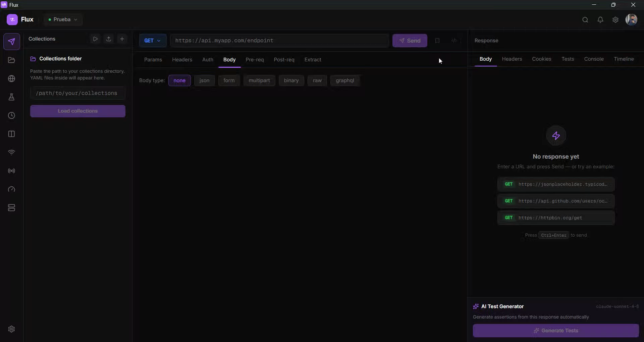Try the api.github.com users example request
Screen dimensions: 644x342
point(556,201)
